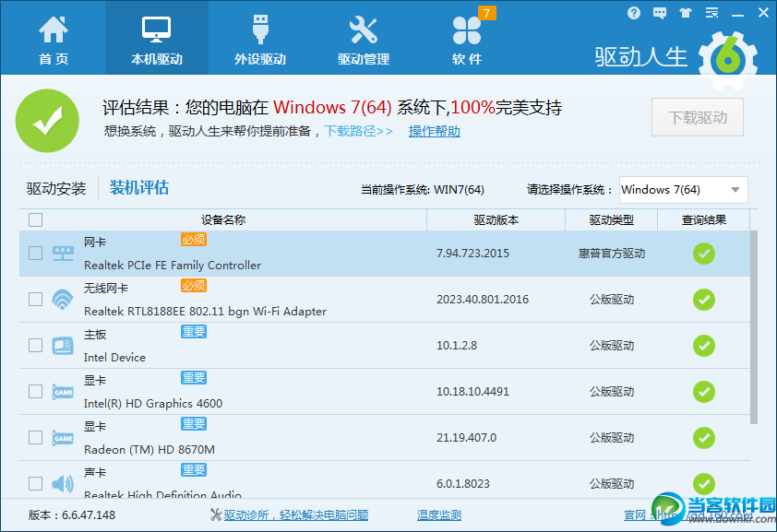Open the skin shirt icon
Image resolution: width=777 pixels, height=532 pixels.
[686, 13]
